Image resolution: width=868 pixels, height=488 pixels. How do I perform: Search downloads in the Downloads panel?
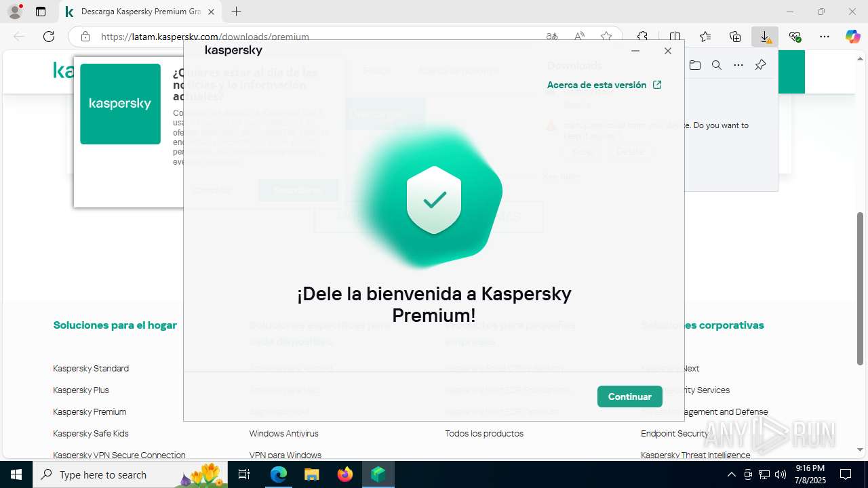point(717,65)
